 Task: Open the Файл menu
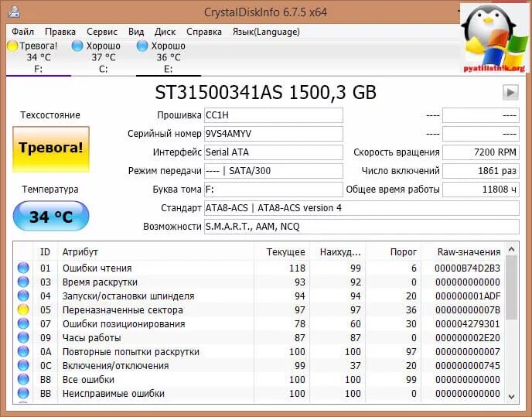22,32
